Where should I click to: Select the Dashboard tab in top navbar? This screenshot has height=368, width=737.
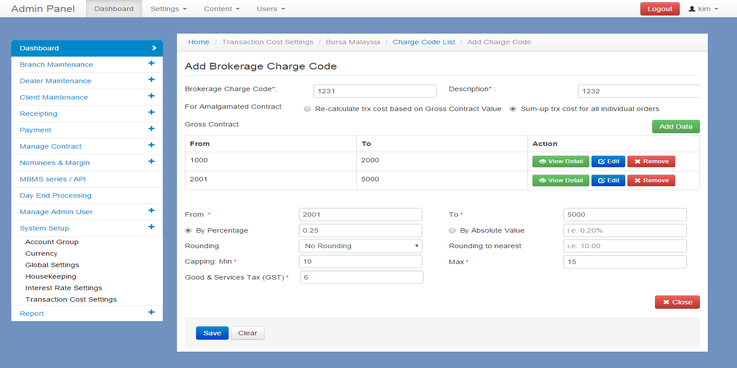click(114, 8)
